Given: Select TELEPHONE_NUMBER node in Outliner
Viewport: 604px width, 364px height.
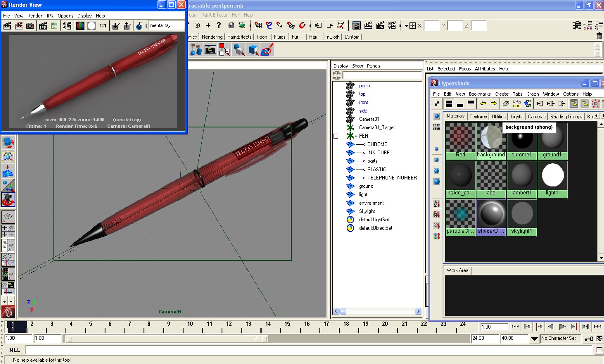Looking at the screenshot, I should pyautogui.click(x=392, y=178).
